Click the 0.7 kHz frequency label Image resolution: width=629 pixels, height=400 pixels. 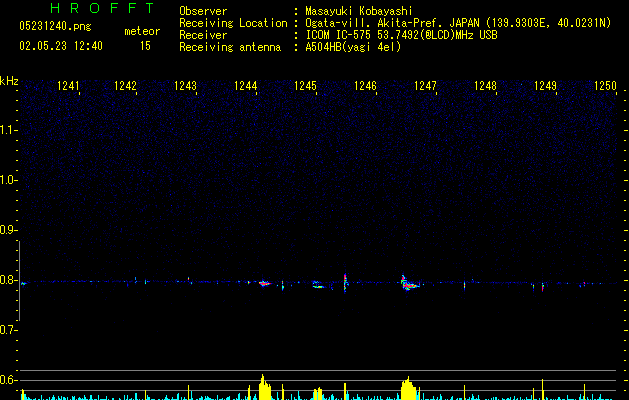(x=8, y=330)
